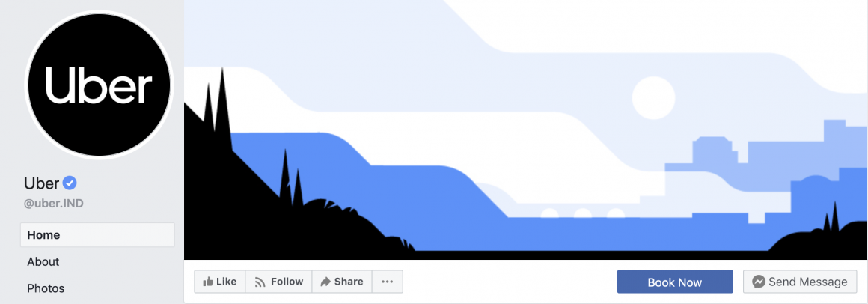Click the blue verified badge next to Uber
Image resolution: width=868 pixels, height=304 pixels.
tap(69, 183)
